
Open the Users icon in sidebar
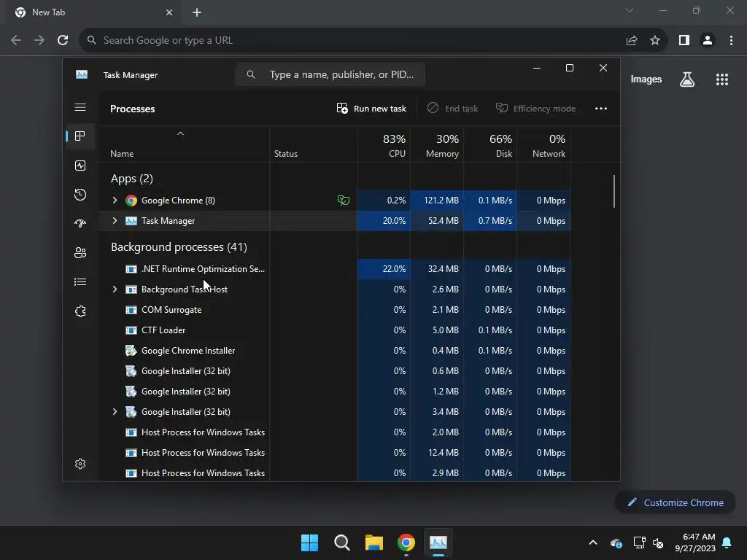[80, 253]
